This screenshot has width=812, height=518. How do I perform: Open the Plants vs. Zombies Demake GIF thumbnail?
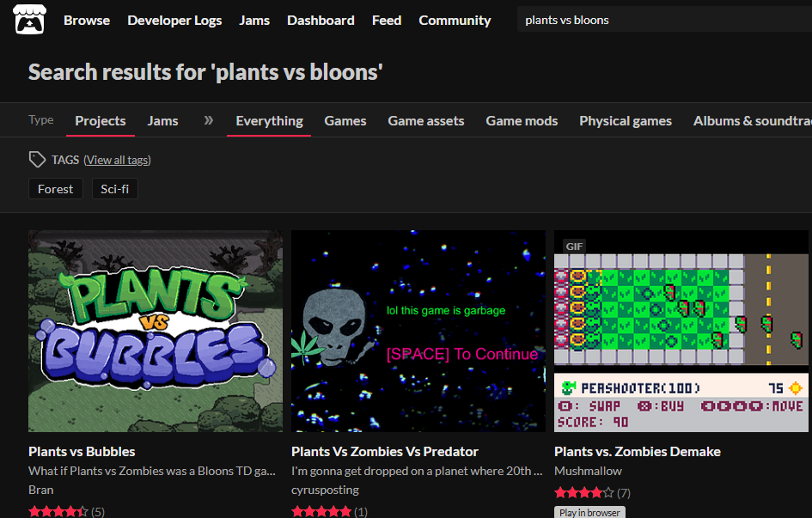tap(681, 332)
